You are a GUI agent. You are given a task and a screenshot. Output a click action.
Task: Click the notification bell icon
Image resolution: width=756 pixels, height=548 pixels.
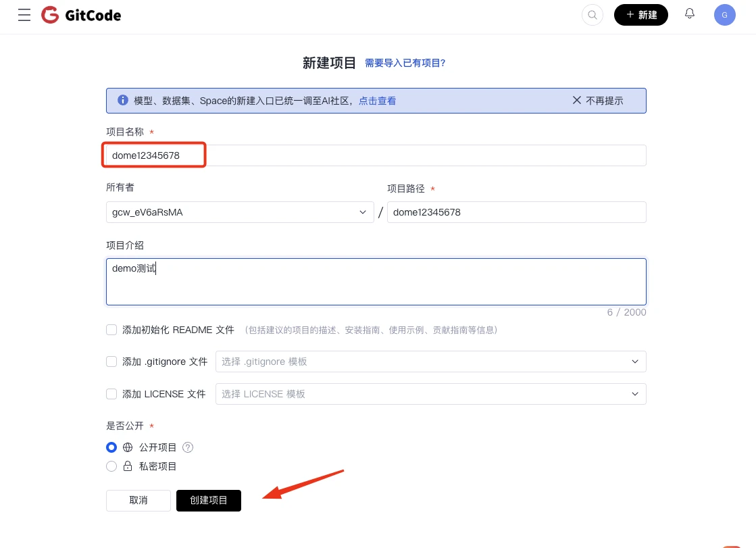tap(690, 14)
